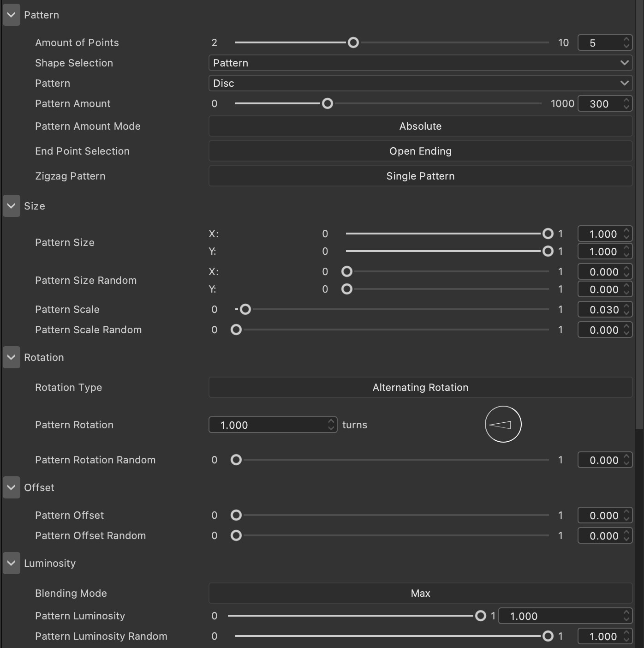The height and width of the screenshot is (648, 644).
Task: Open the Pattern Disc dropdown
Action: [x=420, y=83]
